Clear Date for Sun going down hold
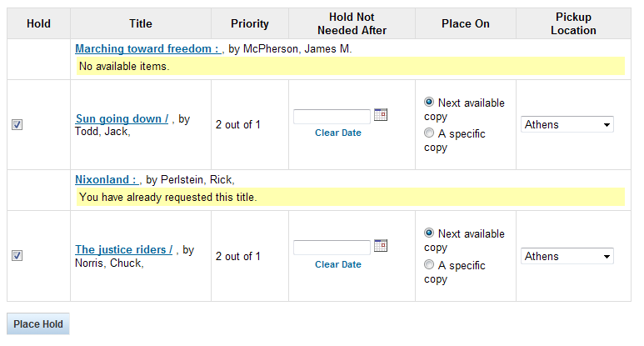The width and height of the screenshot is (644, 346). point(338,133)
